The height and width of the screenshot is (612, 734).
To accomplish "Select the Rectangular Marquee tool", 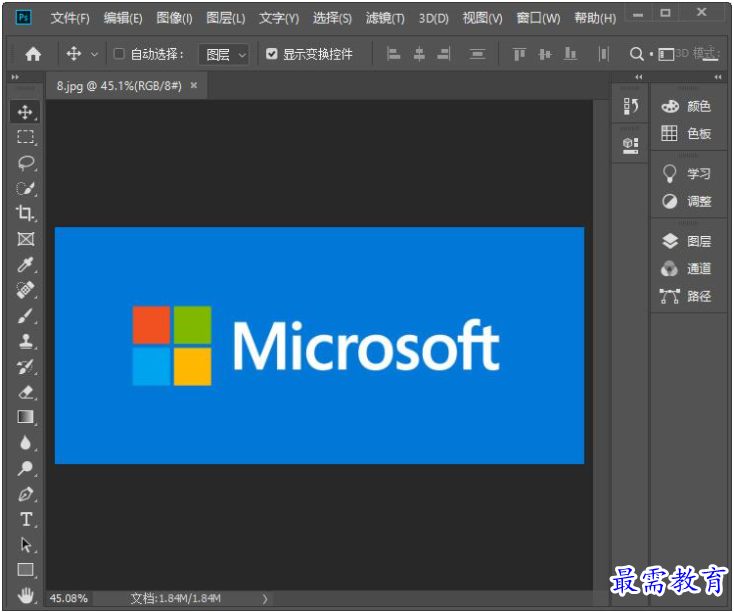I will [25, 137].
